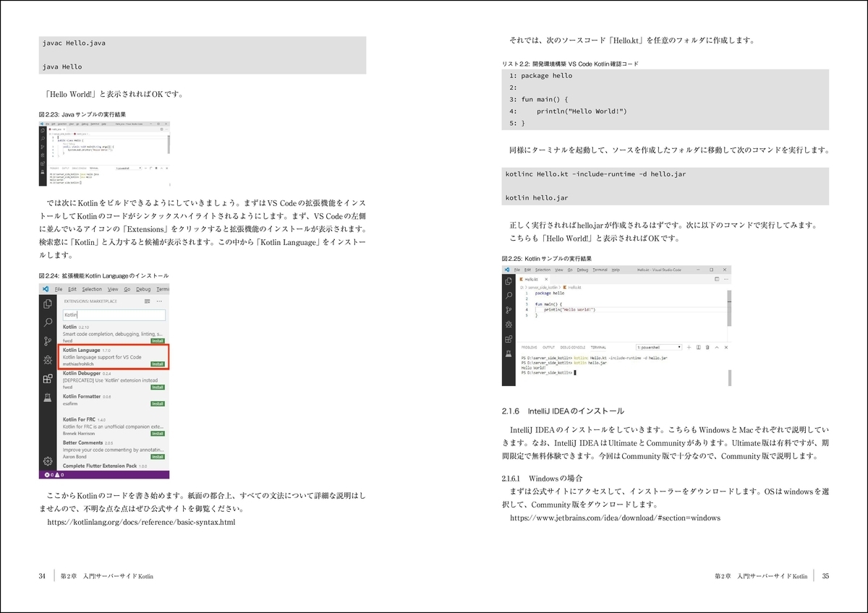Open Test flask icon in Figure 2.24 activity bar
868x613 pixels.
coord(48,397)
